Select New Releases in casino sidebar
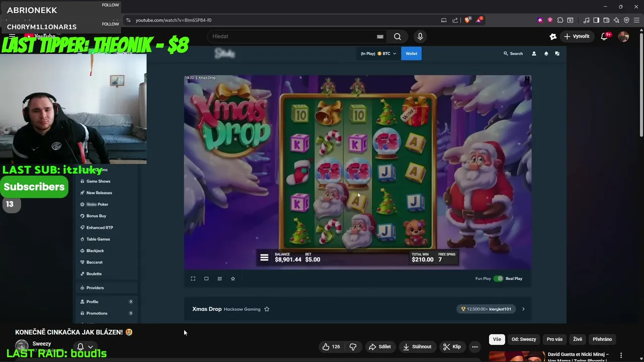The image size is (644, 362). [99, 193]
